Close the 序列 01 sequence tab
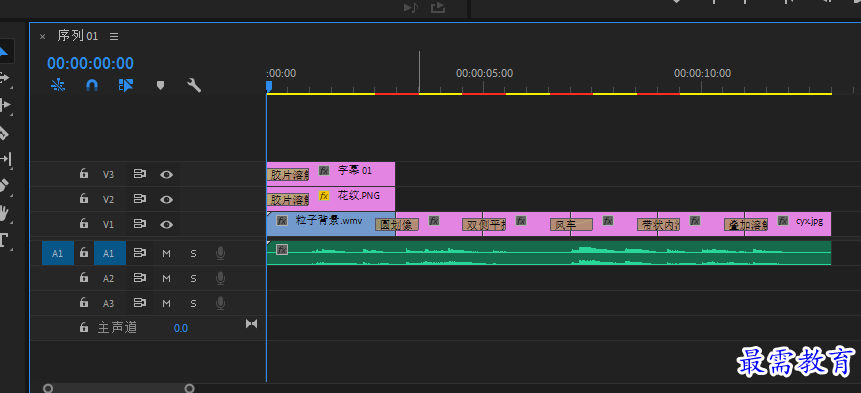The width and height of the screenshot is (861, 393). (x=42, y=37)
